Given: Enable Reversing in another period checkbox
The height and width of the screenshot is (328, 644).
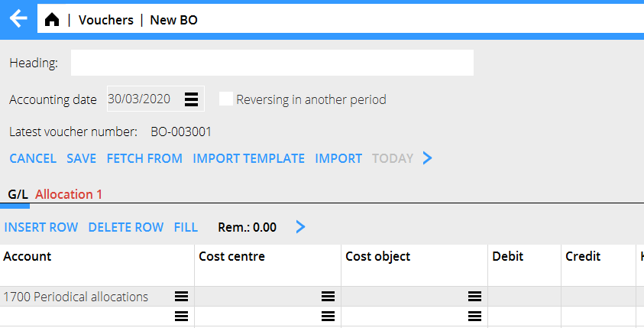Looking at the screenshot, I should pyautogui.click(x=226, y=99).
